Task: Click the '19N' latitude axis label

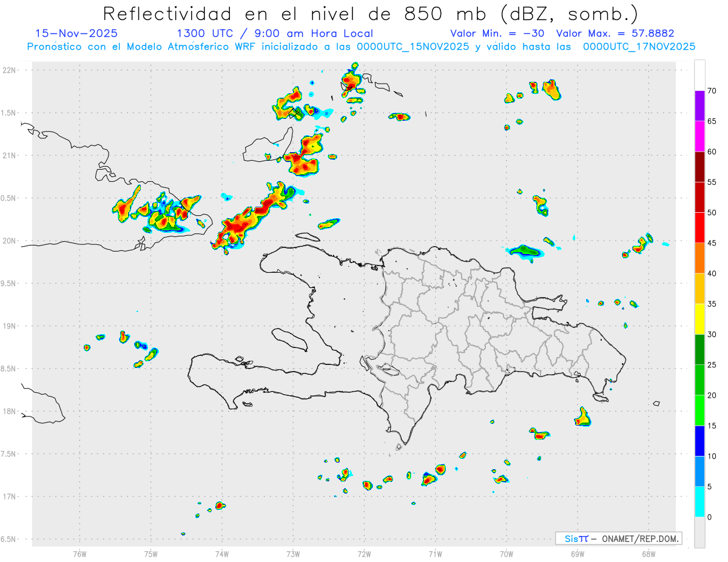Action: pos(10,326)
